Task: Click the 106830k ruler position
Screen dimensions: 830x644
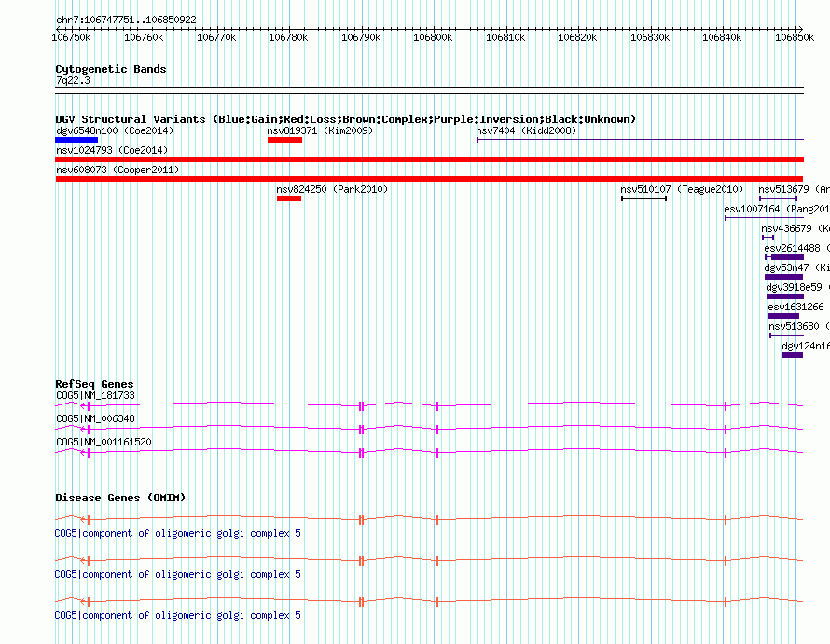Action: 649,37
